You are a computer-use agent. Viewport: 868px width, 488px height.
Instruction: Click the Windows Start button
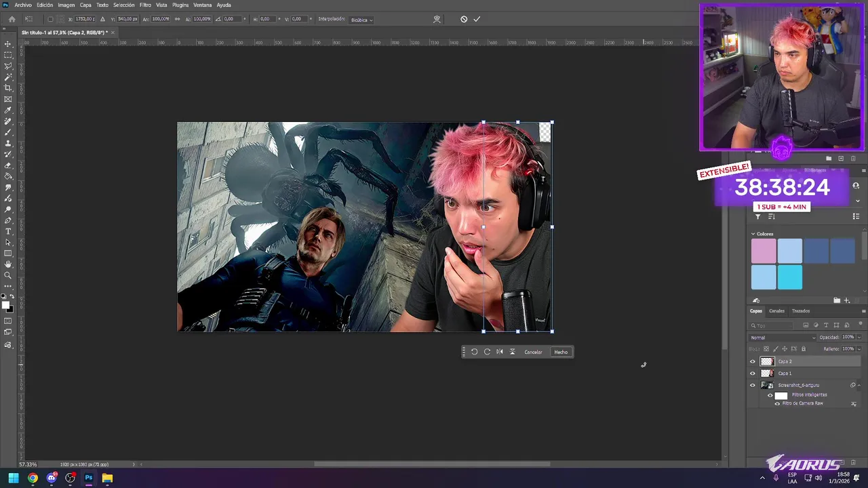click(x=14, y=478)
